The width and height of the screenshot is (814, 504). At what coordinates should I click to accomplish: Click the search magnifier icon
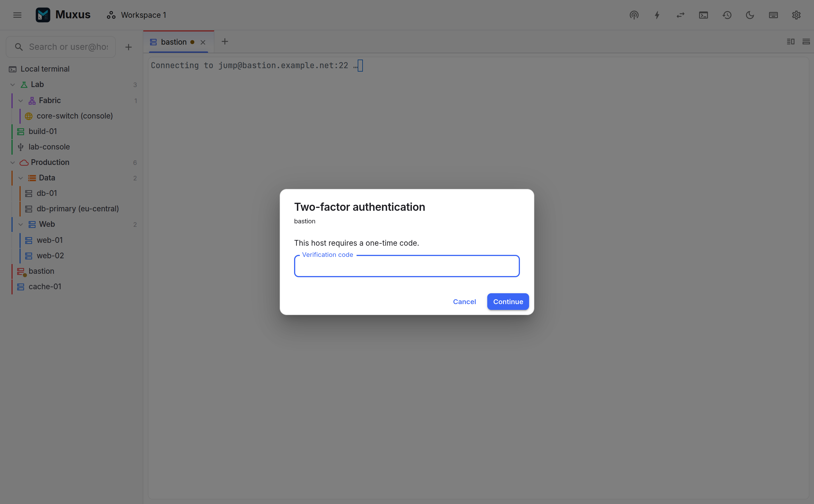[x=19, y=47]
